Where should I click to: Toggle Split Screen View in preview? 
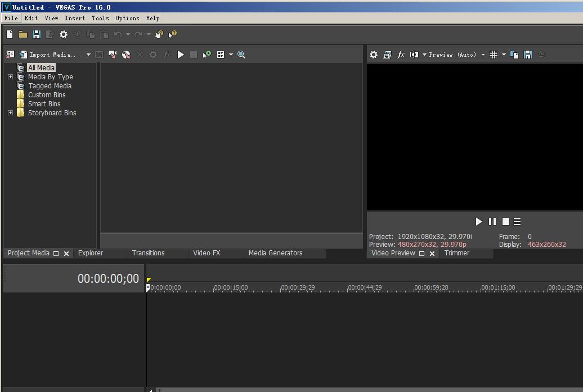(414, 55)
